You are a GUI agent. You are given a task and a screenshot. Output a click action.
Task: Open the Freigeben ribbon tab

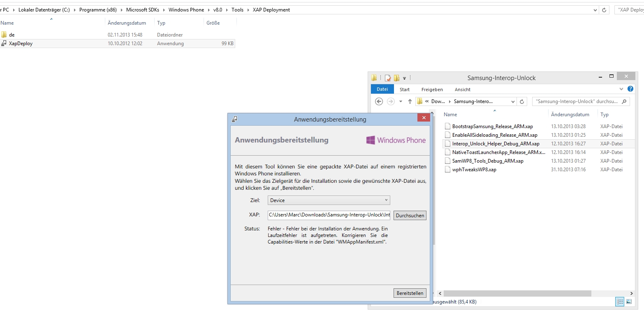(x=432, y=89)
